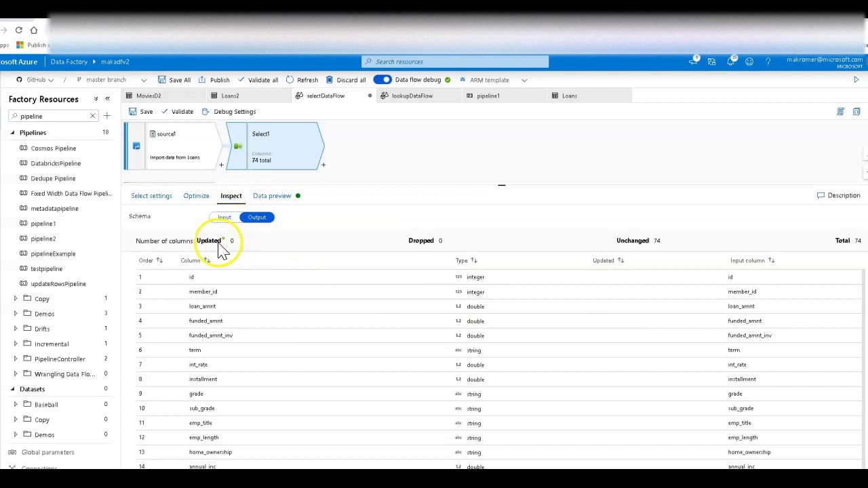Collapse the Datasets tree section
Image resolution: width=868 pixels, height=488 pixels.
(x=12, y=389)
